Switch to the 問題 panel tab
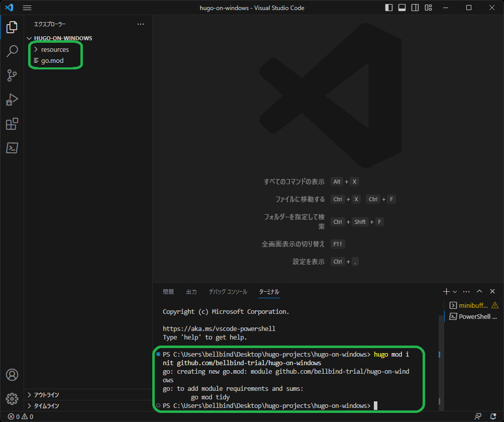 [168, 292]
